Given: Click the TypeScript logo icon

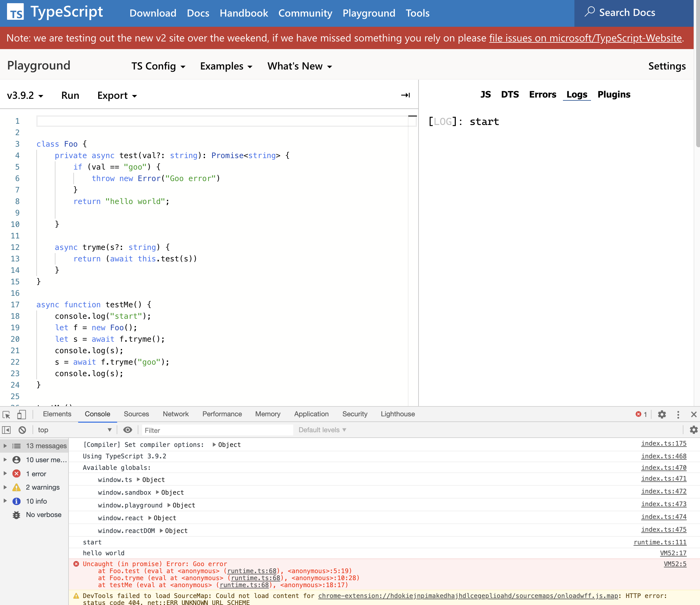Looking at the screenshot, I should tap(16, 12).
